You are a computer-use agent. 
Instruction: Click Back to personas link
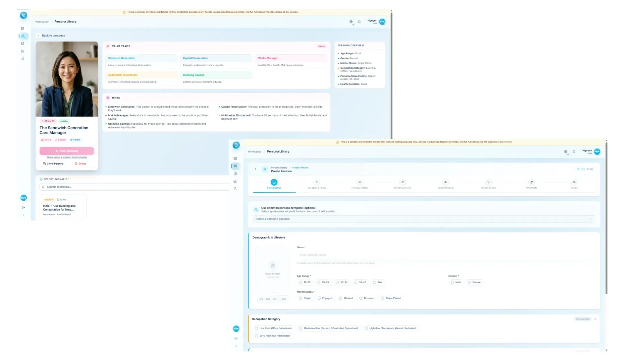[x=51, y=36]
